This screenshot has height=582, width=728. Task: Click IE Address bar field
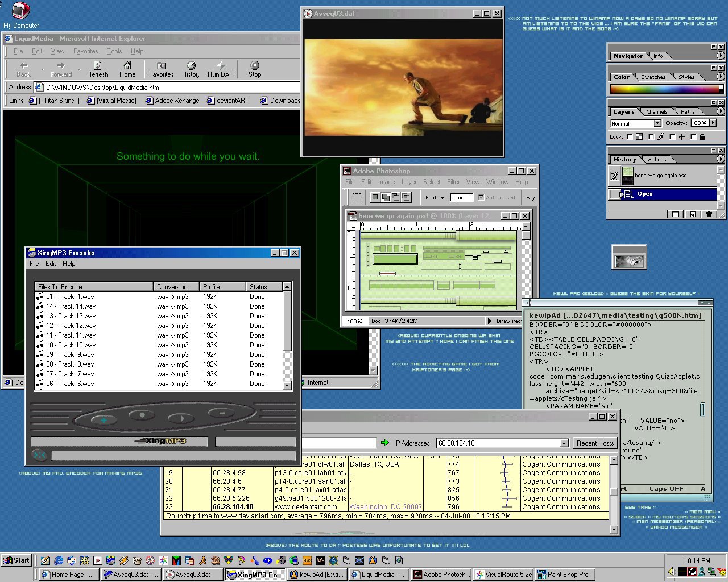pyautogui.click(x=167, y=88)
